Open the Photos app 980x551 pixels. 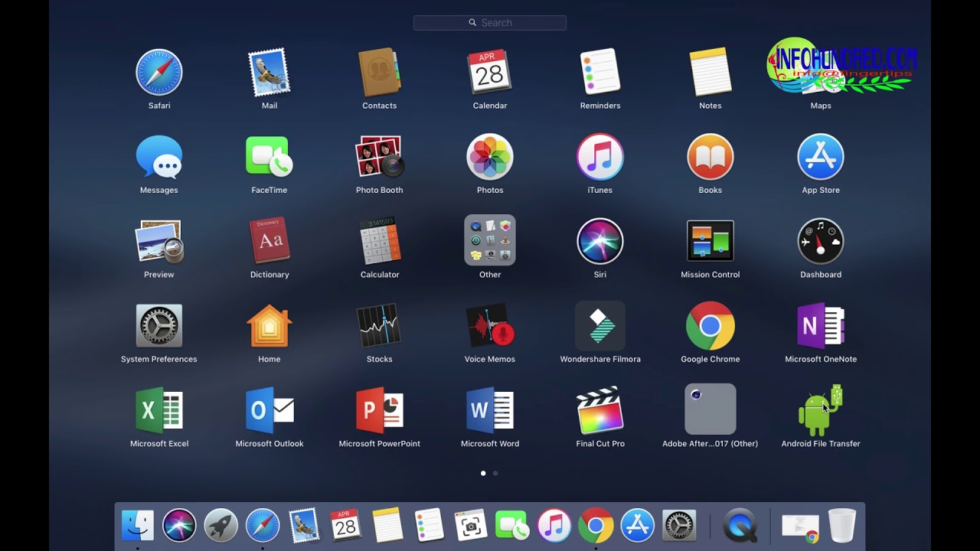click(490, 157)
